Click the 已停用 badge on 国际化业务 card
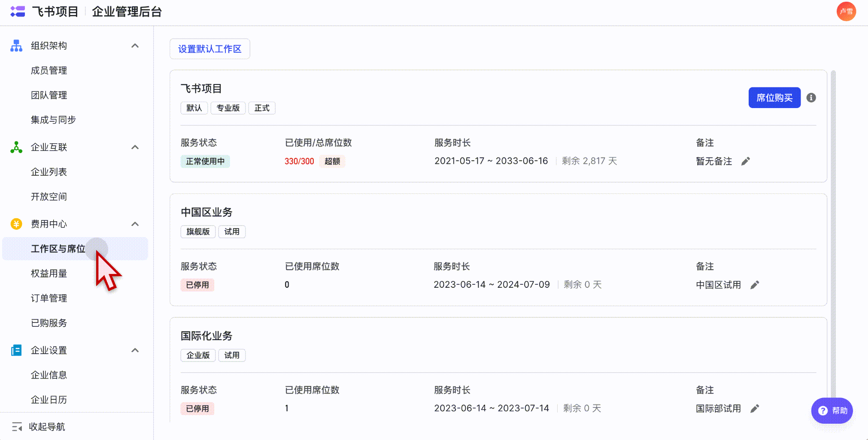Viewport: 868px width, 440px height. click(197, 408)
